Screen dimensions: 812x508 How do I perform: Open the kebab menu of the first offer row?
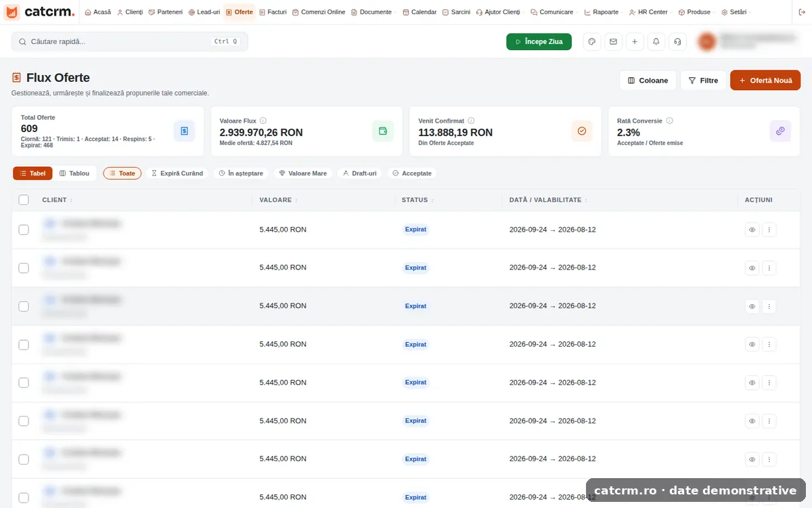tap(769, 230)
